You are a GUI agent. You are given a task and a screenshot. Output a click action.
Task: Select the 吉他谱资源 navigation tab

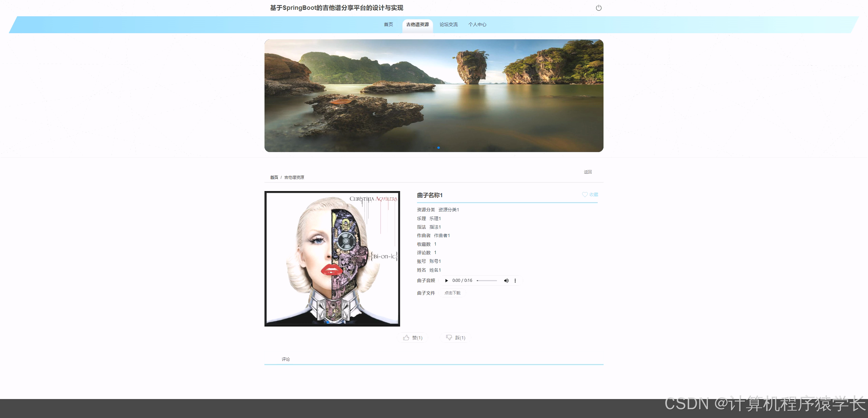tap(417, 24)
